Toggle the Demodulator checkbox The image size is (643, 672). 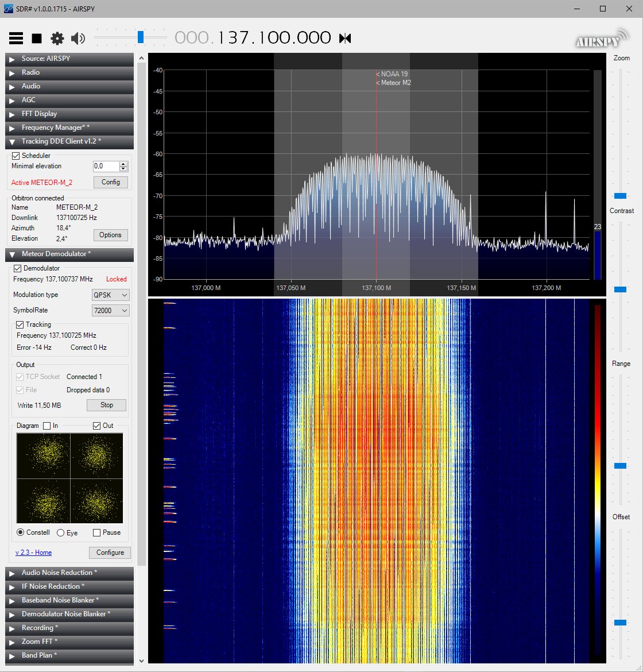[18, 268]
